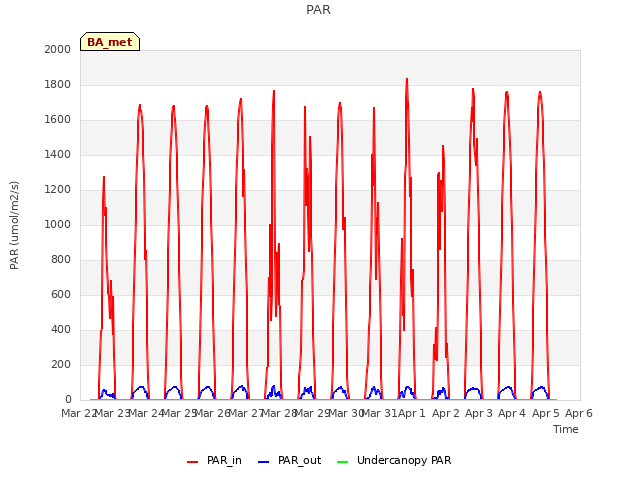Viewport: 640px width, 480px height.
Task: Click the 1200 y-axis tick label
Action: coord(58,189)
